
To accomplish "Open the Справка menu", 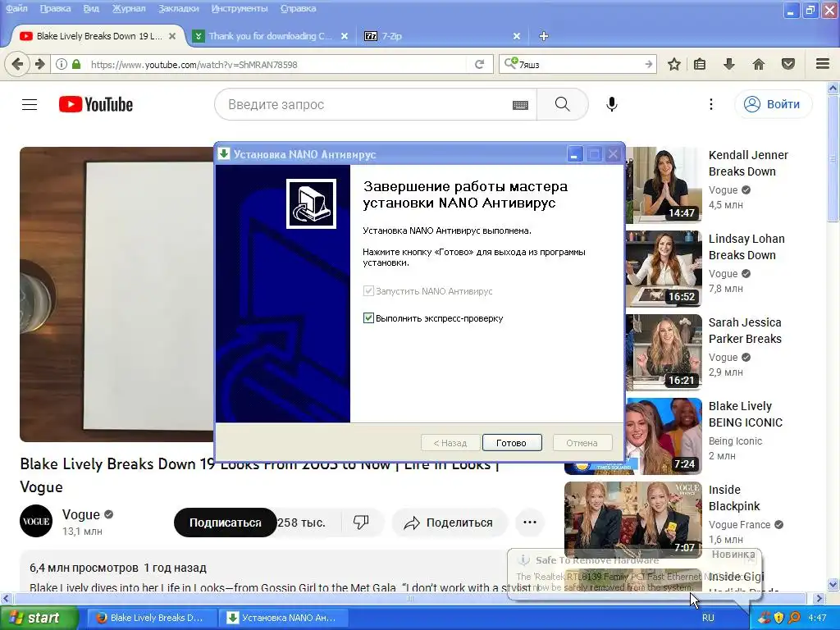I will (x=298, y=8).
